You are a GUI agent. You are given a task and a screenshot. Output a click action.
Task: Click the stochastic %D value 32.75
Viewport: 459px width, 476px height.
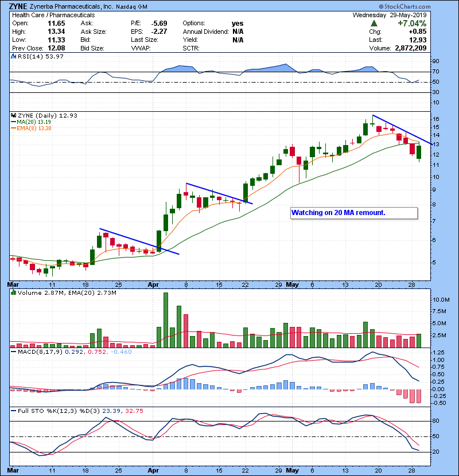(134, 411)
